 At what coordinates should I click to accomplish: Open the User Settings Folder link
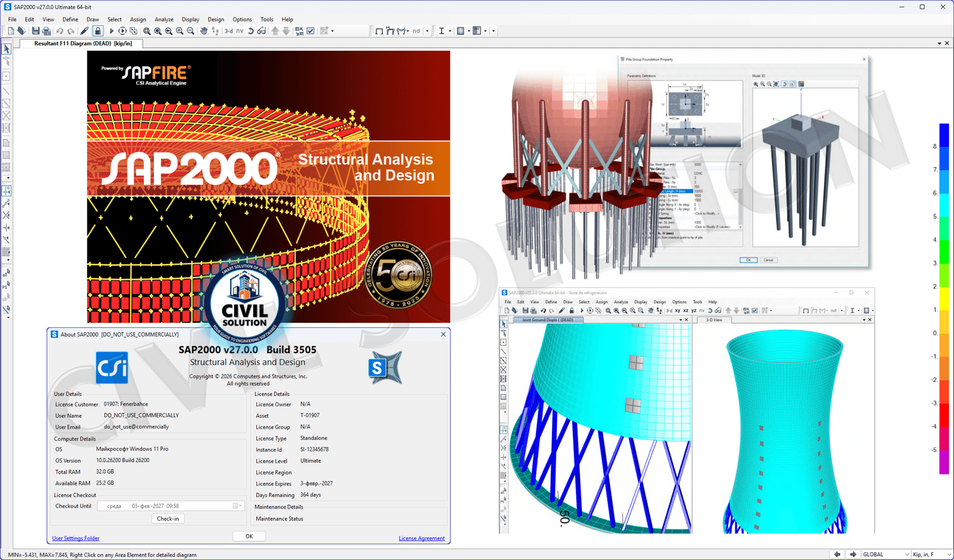point(76,538)
